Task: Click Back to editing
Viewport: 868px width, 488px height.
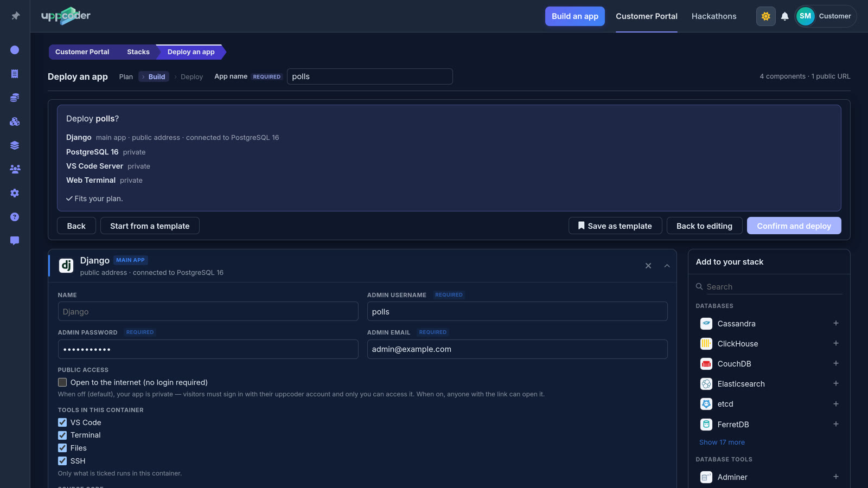Action: pos(704,226)
